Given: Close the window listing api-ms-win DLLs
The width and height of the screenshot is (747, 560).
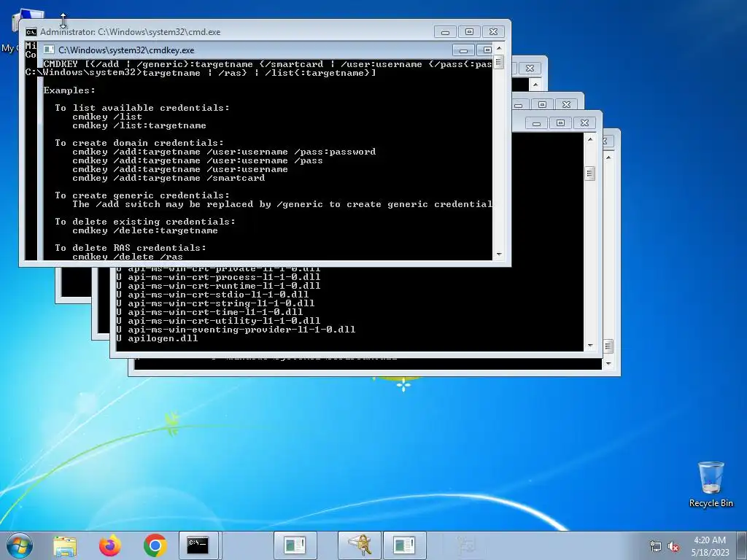Looking at the screenshot, I should coord(584,122).
